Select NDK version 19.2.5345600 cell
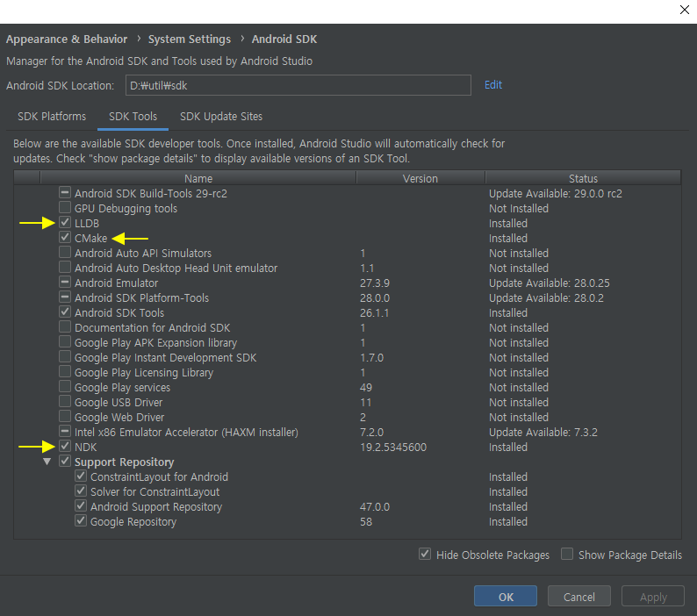The image size is (697, 616). point(393,448)
